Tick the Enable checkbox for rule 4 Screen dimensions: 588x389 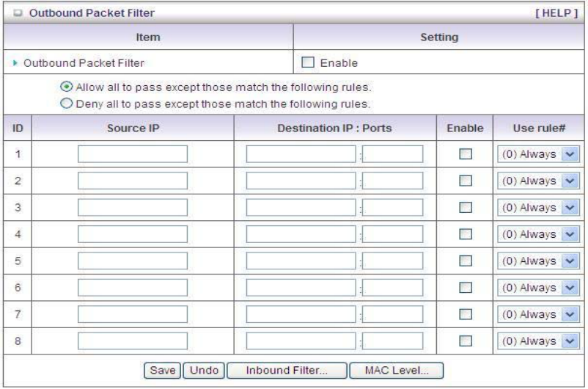465,234
